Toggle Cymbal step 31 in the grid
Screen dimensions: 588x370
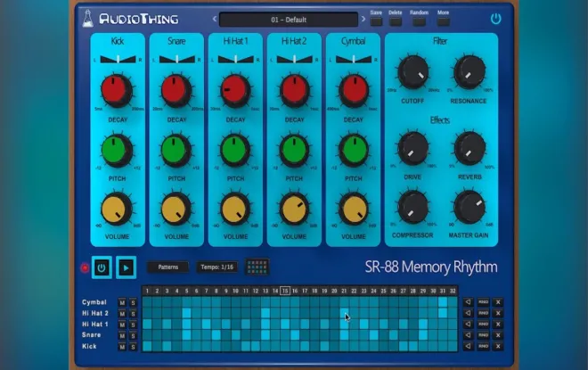[x=443, y=302]
